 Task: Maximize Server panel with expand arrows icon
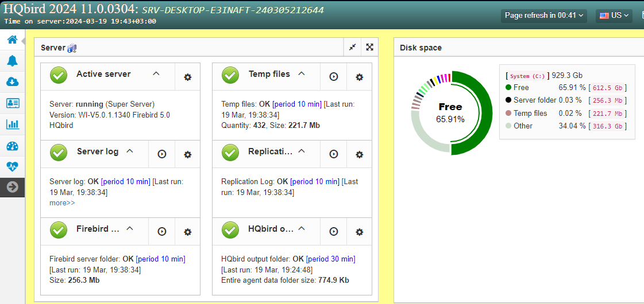369,47
